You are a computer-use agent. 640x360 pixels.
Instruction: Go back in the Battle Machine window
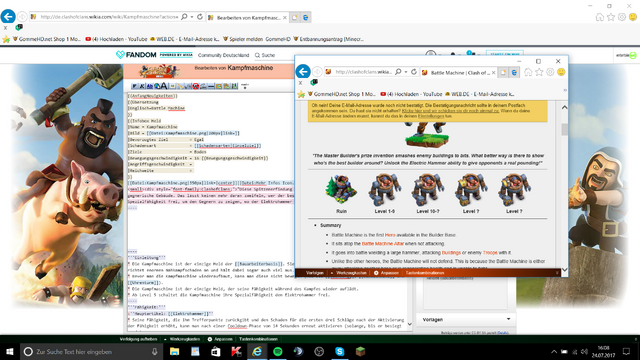point(303,71)
